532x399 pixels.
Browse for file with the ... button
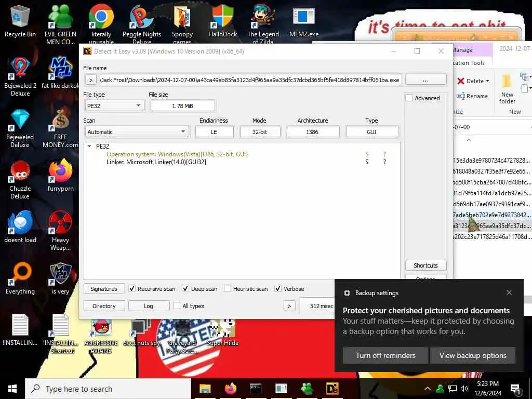(425, 79)
